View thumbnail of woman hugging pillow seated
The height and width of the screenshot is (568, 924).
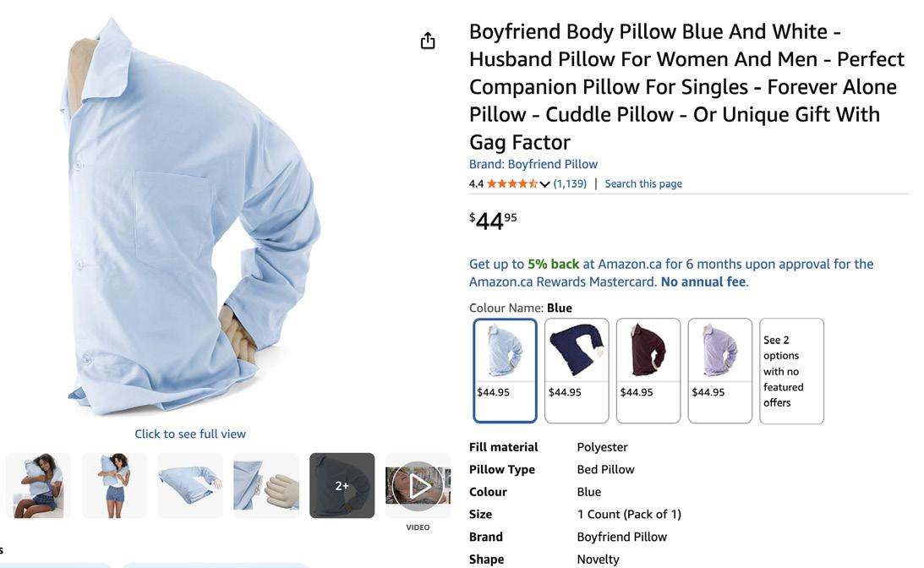coord(38,485)
